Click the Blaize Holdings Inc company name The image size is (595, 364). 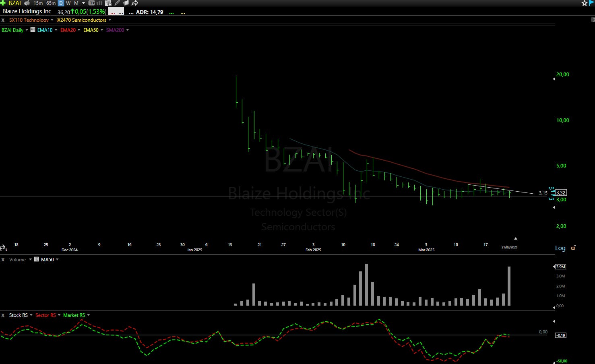(27, 11)
